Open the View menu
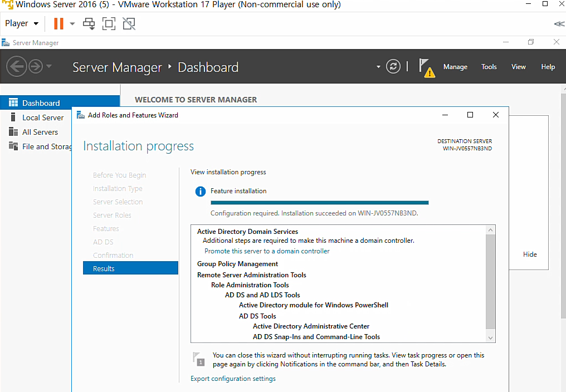 [x=518, y=67]
